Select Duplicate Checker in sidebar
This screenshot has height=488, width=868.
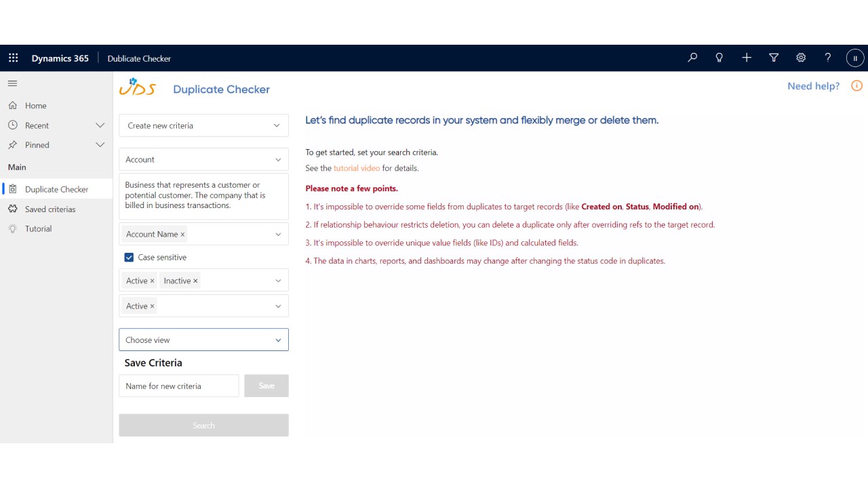[56, 189]
